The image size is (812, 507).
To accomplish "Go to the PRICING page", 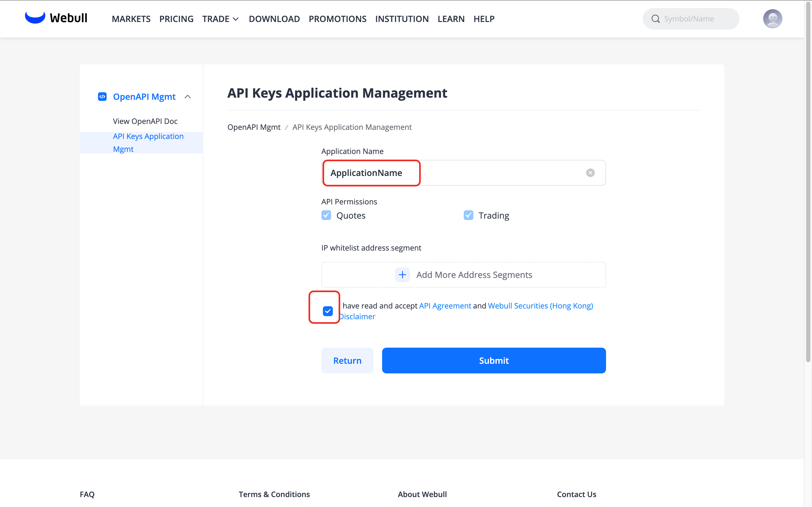I will [176, 19].
